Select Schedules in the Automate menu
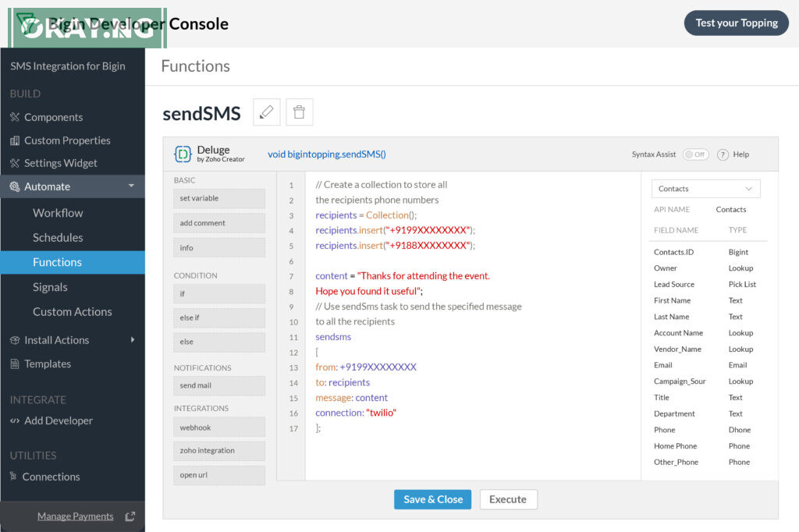The height and width of the screenshot is (532, 799). tap(58, 238)
